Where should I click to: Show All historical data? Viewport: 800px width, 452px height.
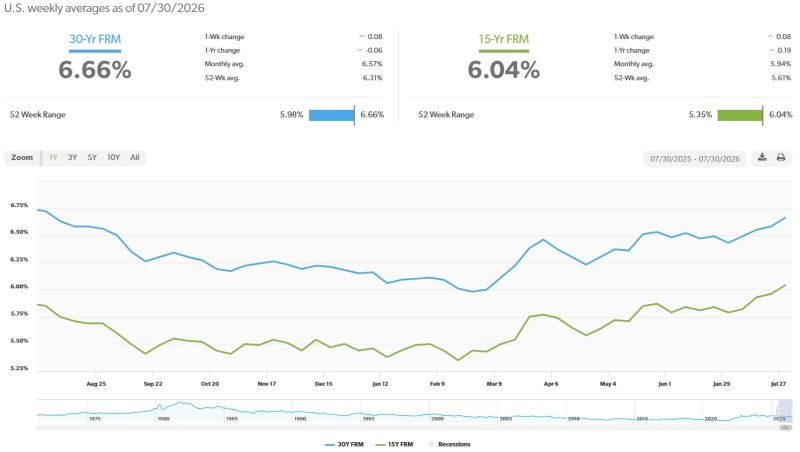135,158
